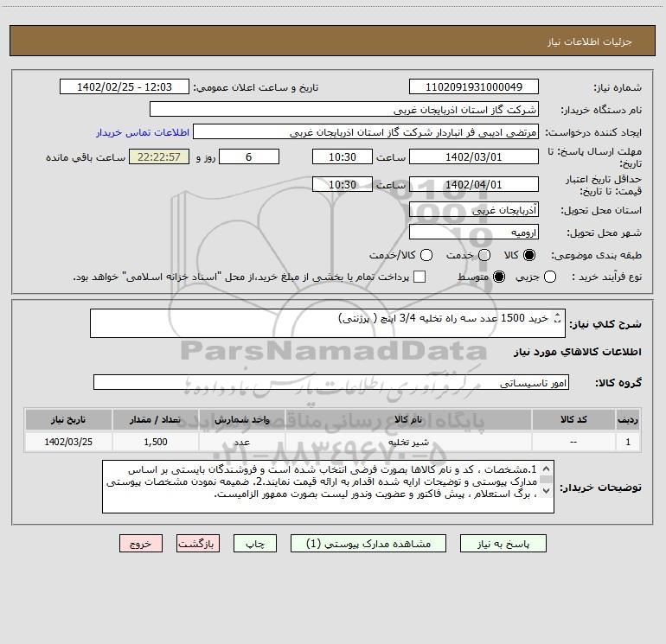Click the اطلاعات کالاهای مورد نیاز heading
666x644 pixels.
(577, 352)
